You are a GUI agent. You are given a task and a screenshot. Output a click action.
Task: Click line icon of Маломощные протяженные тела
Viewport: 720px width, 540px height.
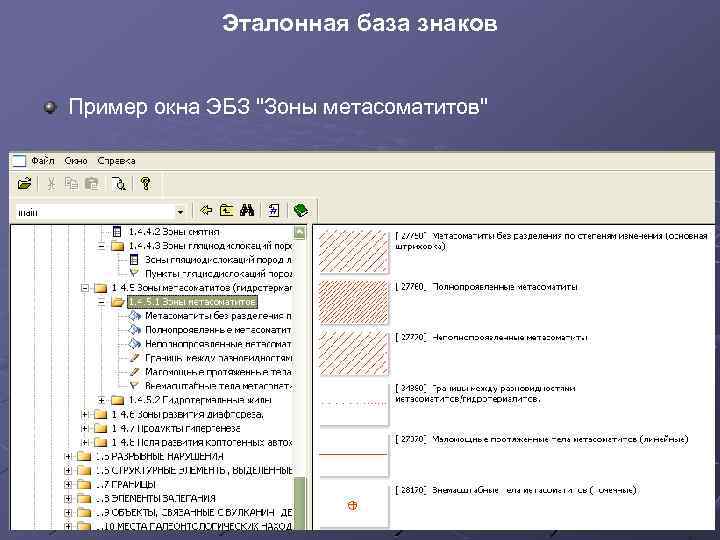134,371
